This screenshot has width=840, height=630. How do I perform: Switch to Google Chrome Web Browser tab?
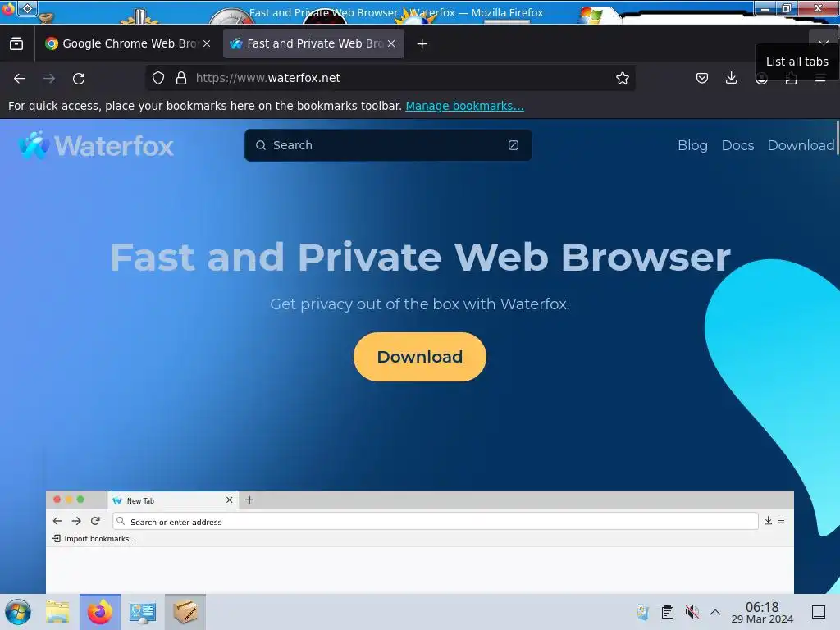128,44
